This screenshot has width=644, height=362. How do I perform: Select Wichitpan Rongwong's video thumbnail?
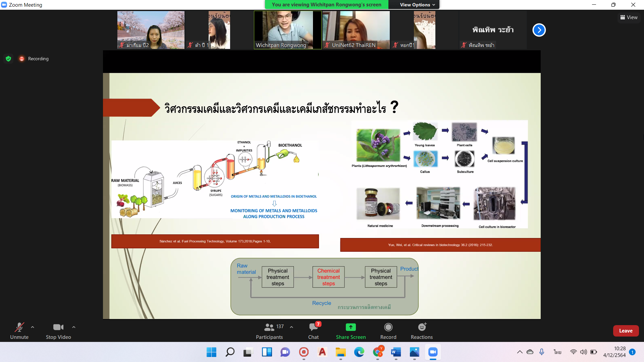[287, 30]
